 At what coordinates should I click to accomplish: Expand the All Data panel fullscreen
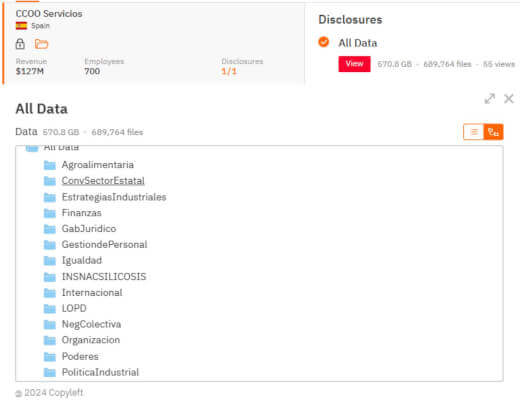pos(490,99)
